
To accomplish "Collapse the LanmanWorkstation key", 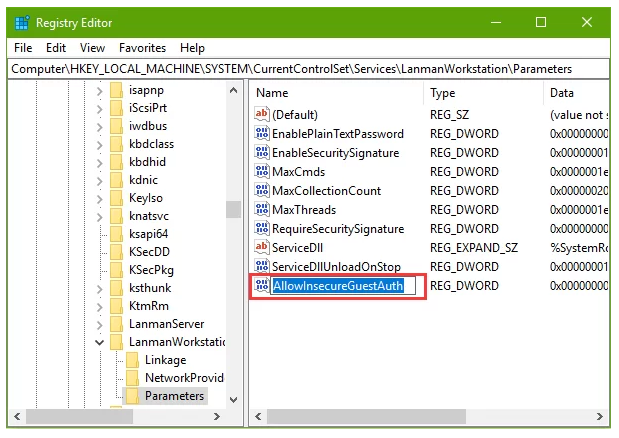I will click(99, 343).
